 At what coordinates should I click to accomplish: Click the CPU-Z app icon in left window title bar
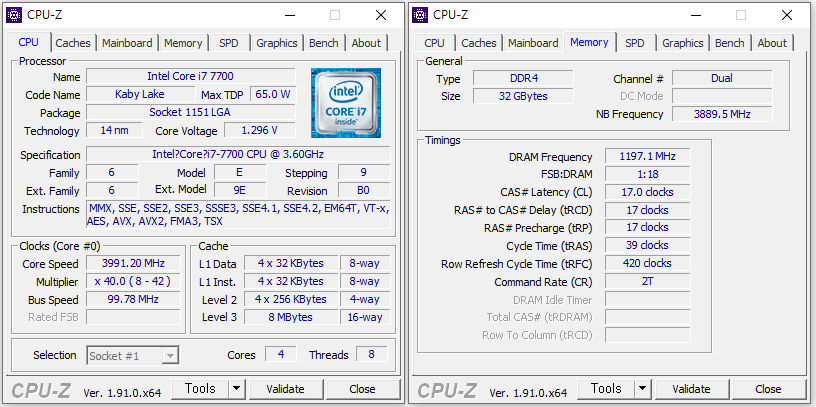(14, 15)
